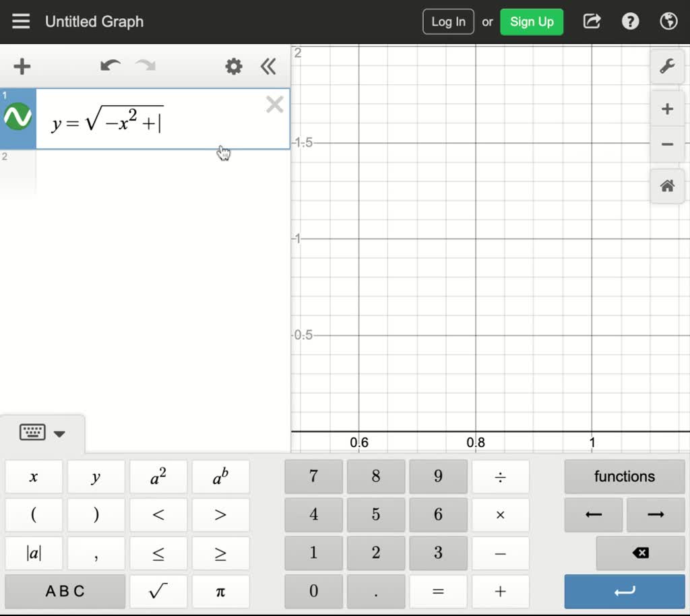The height and width of the screenshot is (616, 690).
Task: Click the zoom in button on the graph
Action: pyautogui.click(x=666, y=109)
